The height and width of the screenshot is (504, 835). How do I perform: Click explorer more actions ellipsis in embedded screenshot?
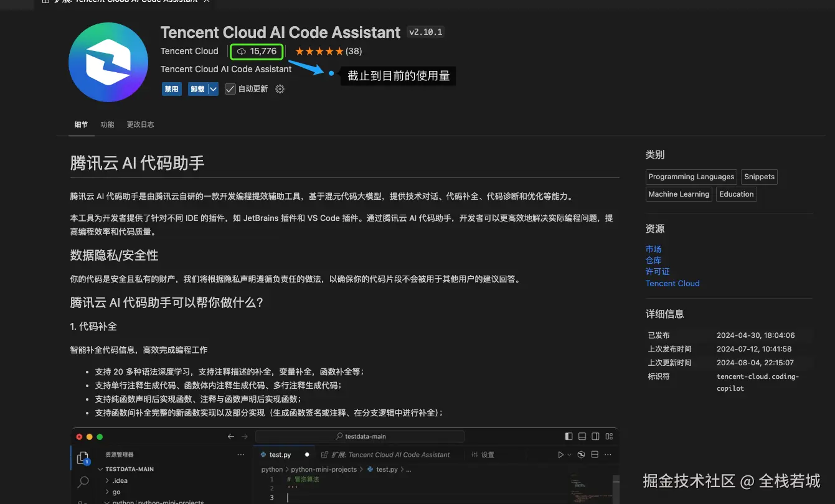tap(241, 455)
